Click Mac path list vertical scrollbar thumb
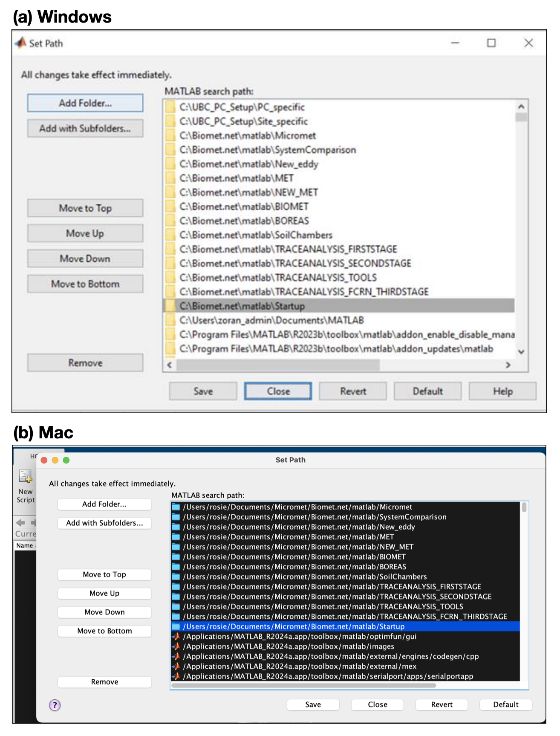 (x=524, y=507)
